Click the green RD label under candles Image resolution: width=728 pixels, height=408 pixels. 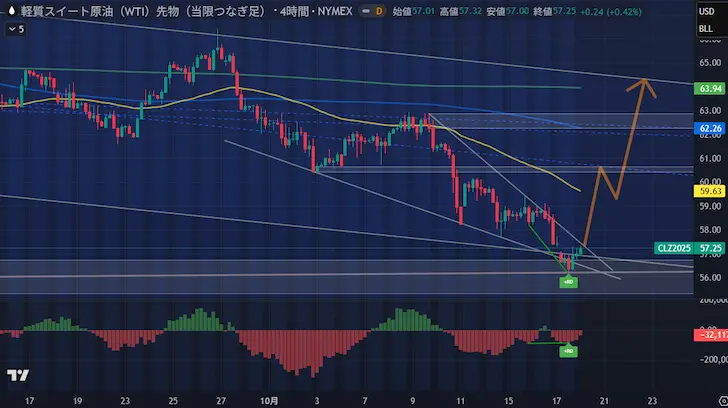568,283
